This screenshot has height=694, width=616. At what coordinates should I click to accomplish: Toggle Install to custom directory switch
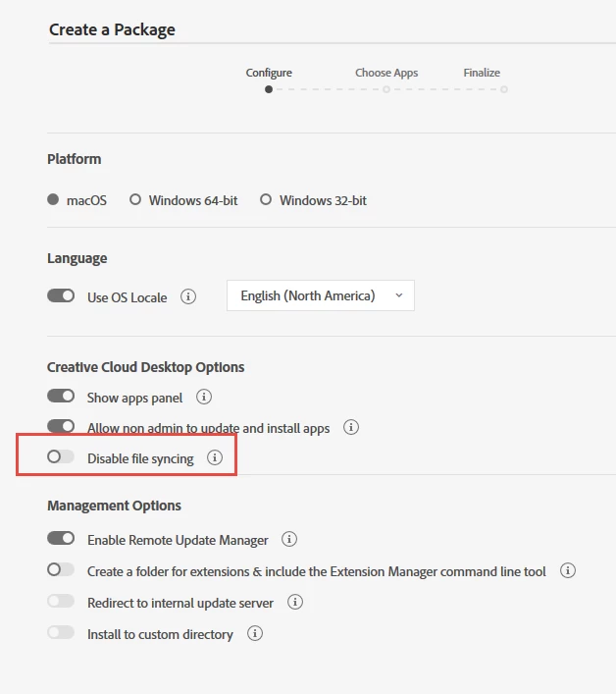click(x=61, y=632)
